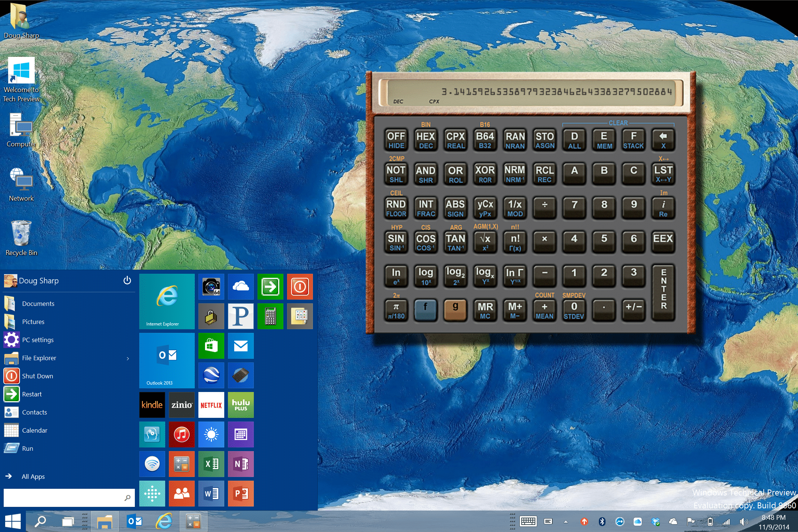The height and width of the screenshot is (532, 798).
Task: Click the calculator display readout
Action: [x=531, y=93]
